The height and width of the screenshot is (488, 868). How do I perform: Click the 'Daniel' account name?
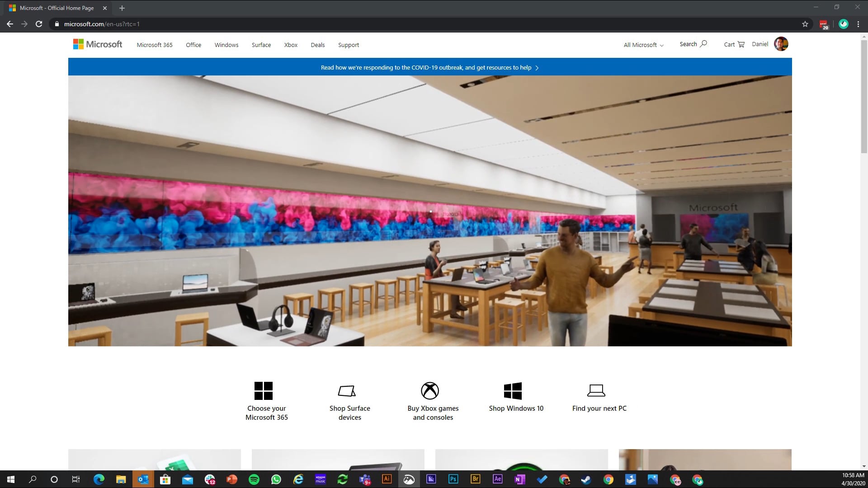[760, 44]
